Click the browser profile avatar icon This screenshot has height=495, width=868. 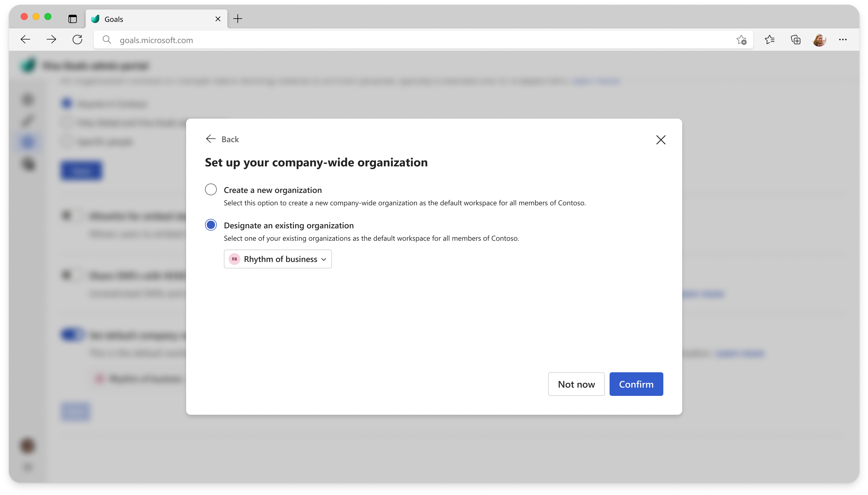[819, 40]
